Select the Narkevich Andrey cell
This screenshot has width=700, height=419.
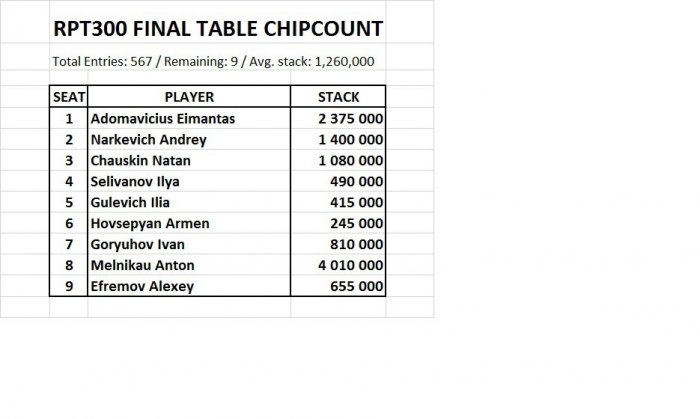pos(148,139)
